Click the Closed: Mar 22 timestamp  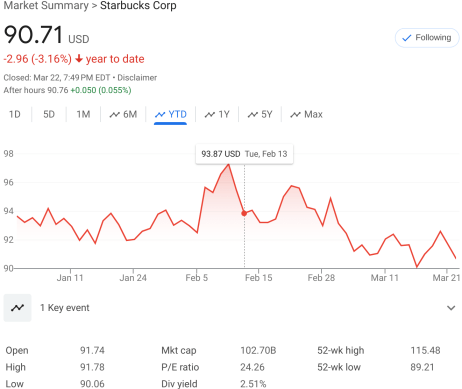pyautogui.click(x=57, y=78)
